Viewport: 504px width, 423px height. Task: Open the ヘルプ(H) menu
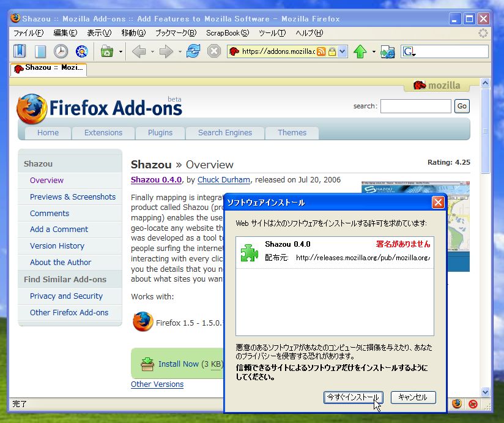[x=309, y=33]
